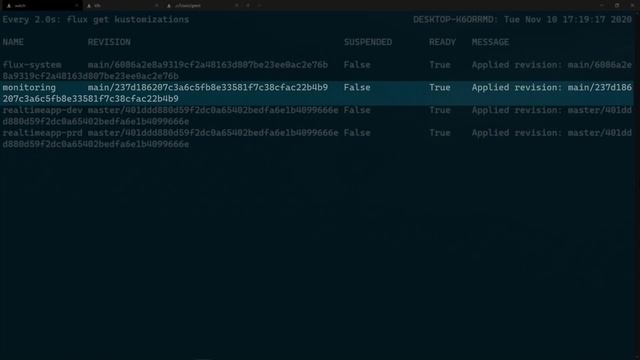The image size is (640, 360).
Task: Click the Linux icon on the second tab
Action: pos(89,6)
